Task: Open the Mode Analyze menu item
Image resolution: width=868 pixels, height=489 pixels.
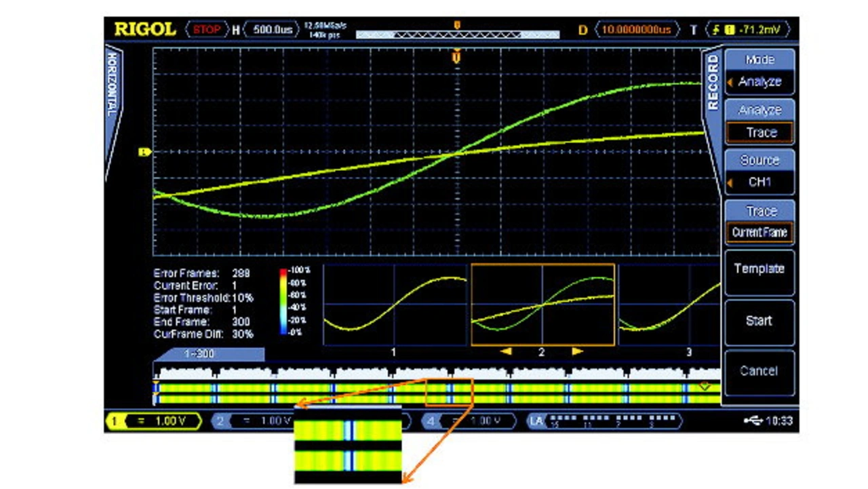Action: 759,71
